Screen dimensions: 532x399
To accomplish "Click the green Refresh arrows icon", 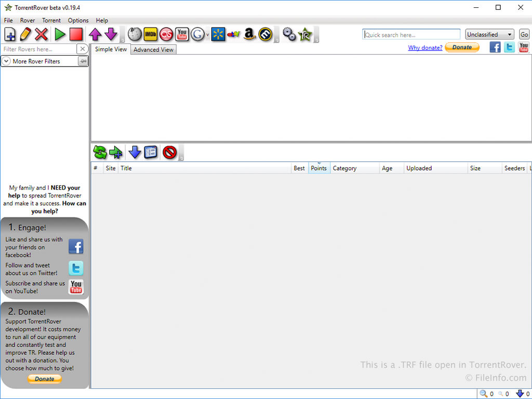I will point(100,152).
